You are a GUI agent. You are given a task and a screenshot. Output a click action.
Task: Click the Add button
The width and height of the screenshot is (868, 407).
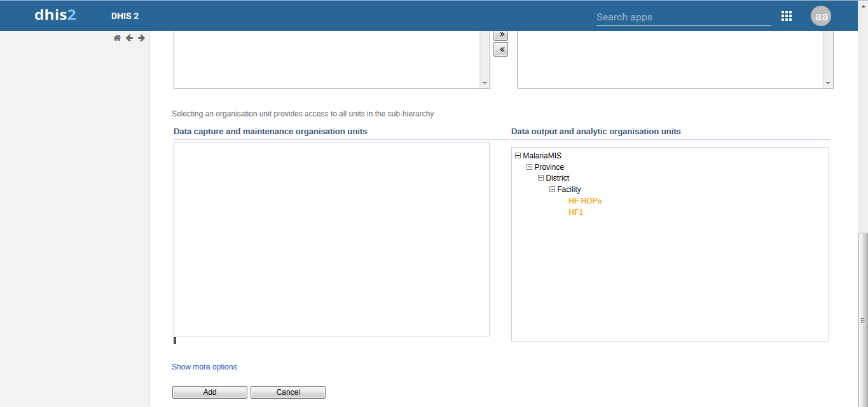tap(209, 392)
